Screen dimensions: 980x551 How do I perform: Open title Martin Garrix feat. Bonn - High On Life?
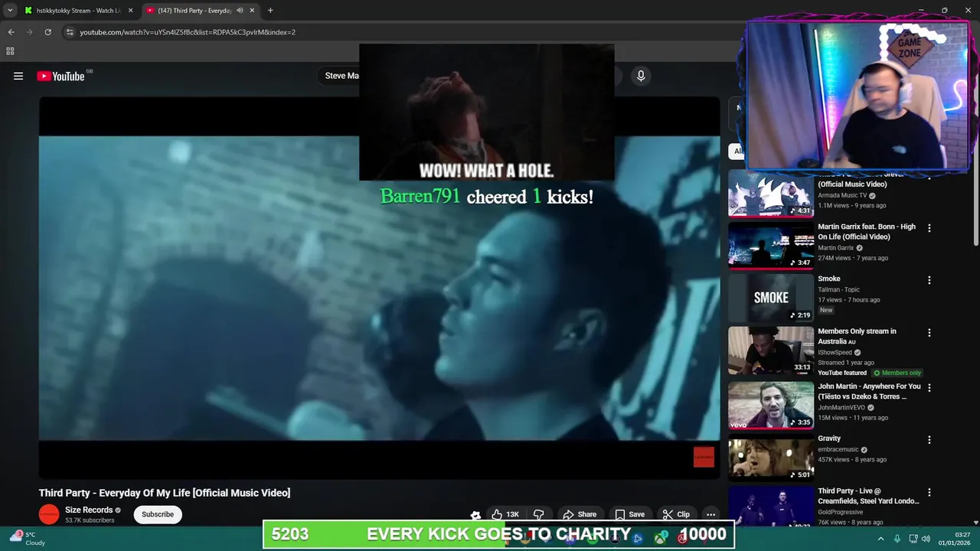867,232
